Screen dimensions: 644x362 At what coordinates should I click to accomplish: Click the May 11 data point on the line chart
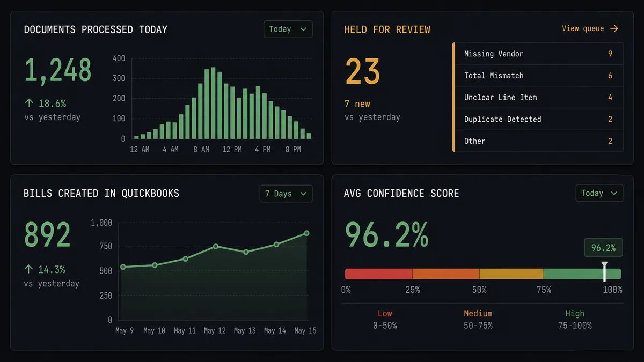pyautogui.click(x=185, y=258)
